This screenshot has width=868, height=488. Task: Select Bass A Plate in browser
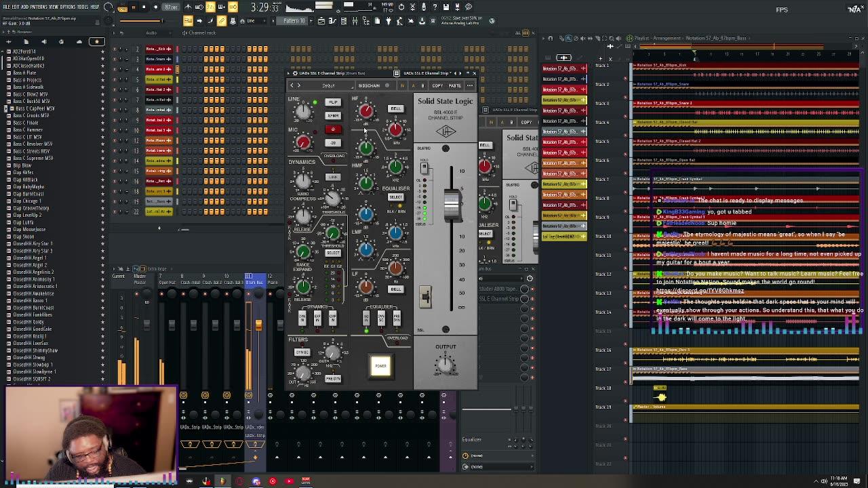tap(24, 73)
